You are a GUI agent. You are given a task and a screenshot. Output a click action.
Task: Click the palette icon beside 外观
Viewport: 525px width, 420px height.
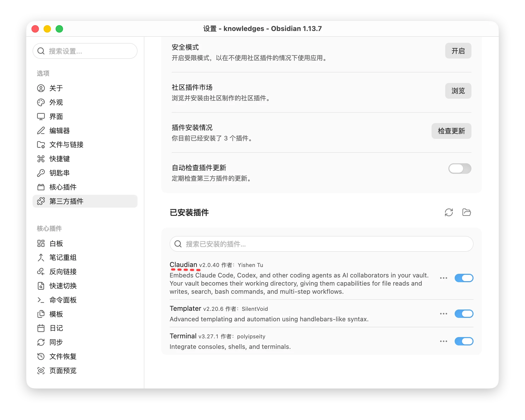coord(41,102)
